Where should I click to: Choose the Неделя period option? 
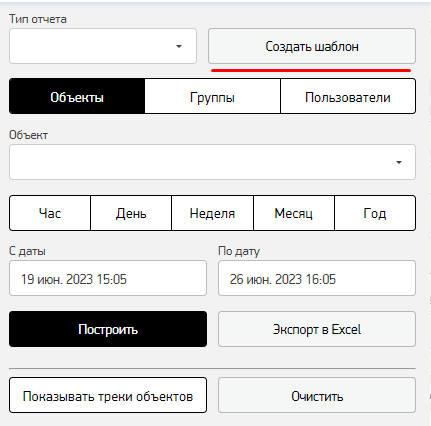(x=212, y=213)
